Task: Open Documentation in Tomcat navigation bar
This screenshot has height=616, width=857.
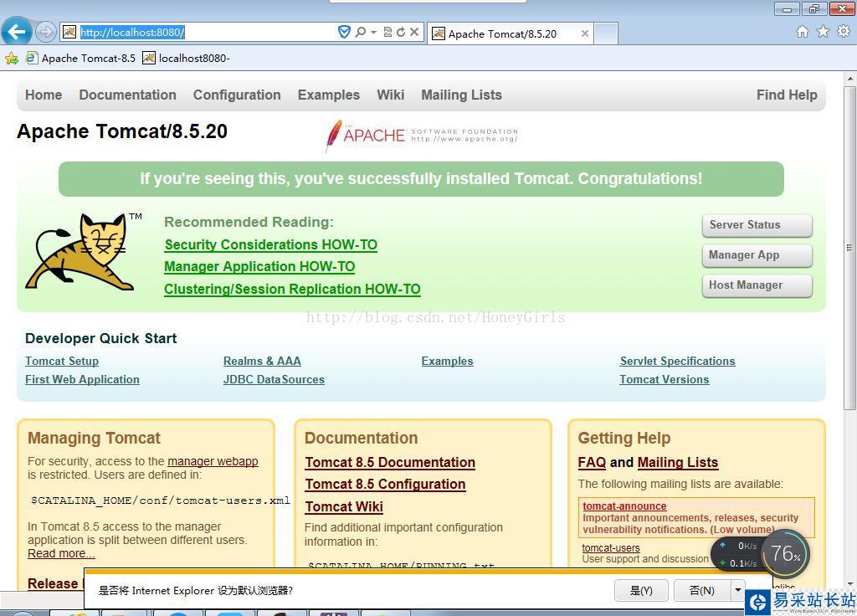Action: (127, 95)
